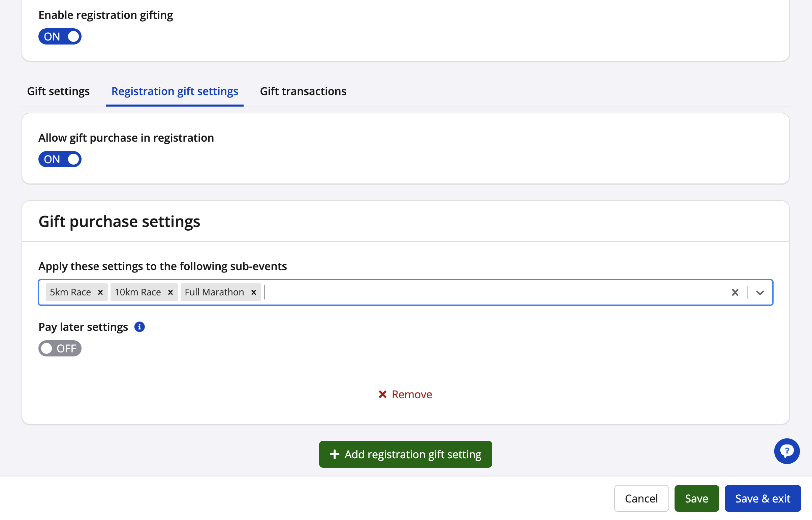Cancel the changes
Viewport: 812px width, 520px height.
pos(641,498)
